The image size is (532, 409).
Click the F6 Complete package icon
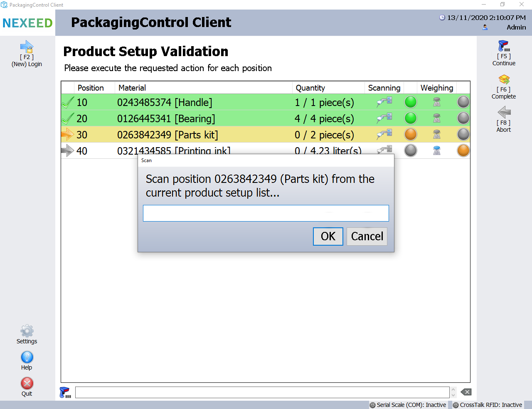(504, 79)
